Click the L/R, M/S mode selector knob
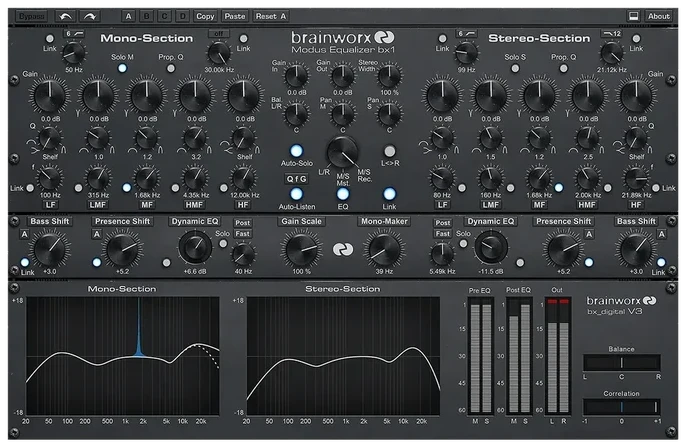The width and height of the screenshot is (686, 447). (343, 152)
